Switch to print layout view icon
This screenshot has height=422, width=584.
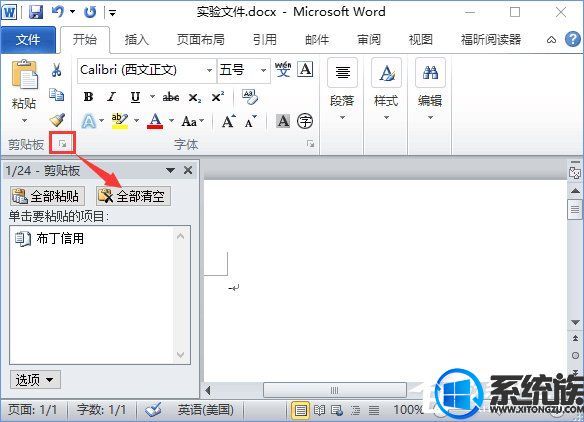pos(300,410)
